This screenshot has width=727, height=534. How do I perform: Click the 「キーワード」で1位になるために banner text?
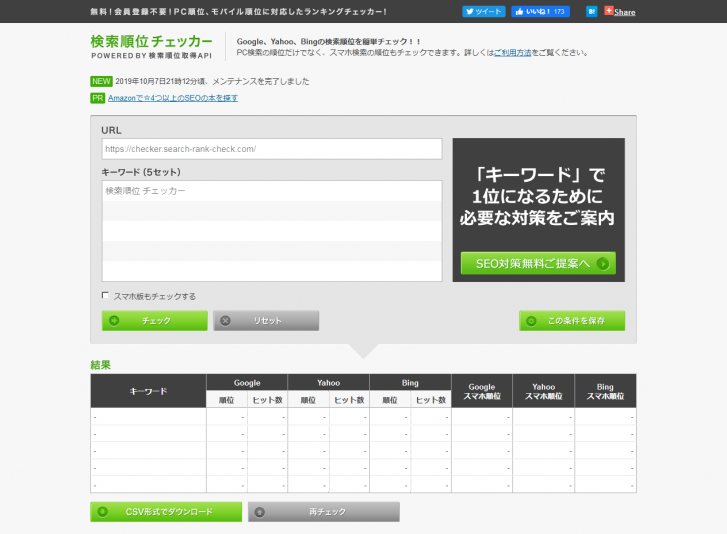coord(538,197)
